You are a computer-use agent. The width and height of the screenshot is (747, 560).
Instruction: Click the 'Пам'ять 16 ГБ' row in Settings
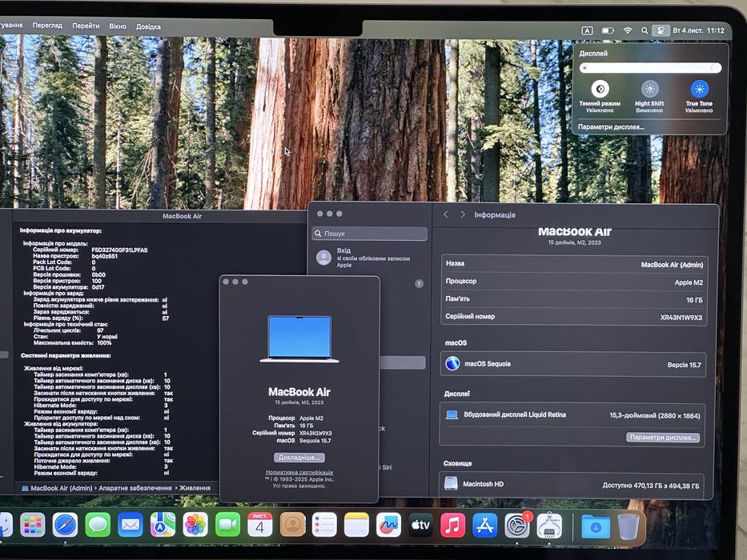coord(573,299)
